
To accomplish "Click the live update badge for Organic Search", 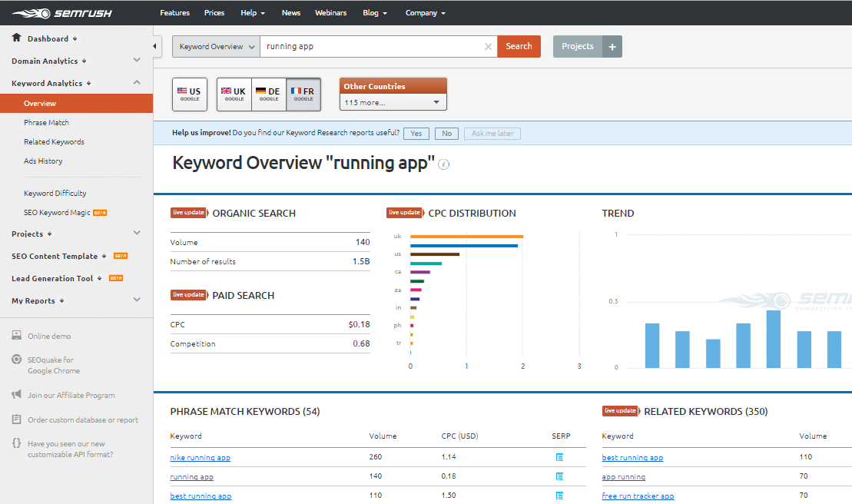I will (190, 212).
